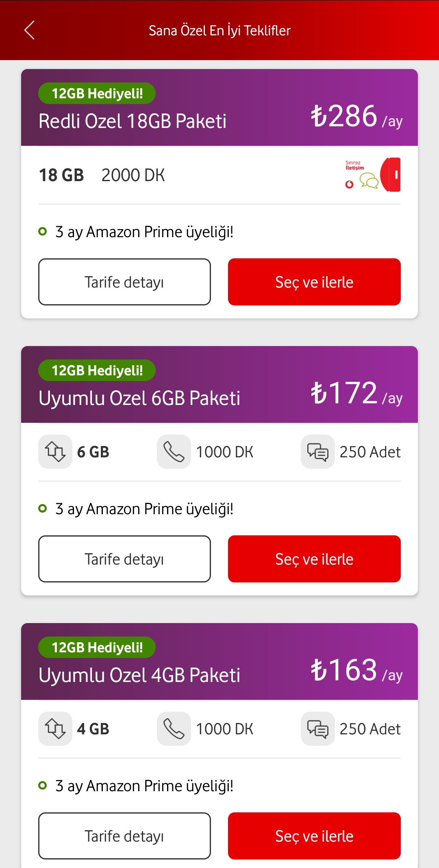Tap the ₺163 /ay price label
Screen dimensions: 439x868
point(356,670)
